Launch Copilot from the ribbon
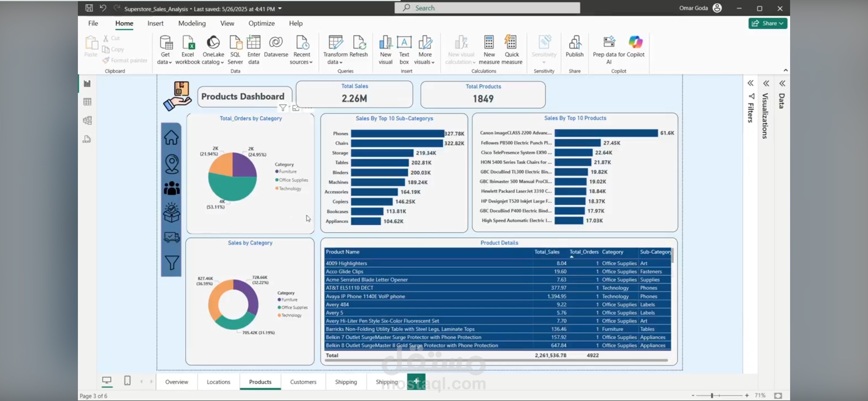 point(635,47)
